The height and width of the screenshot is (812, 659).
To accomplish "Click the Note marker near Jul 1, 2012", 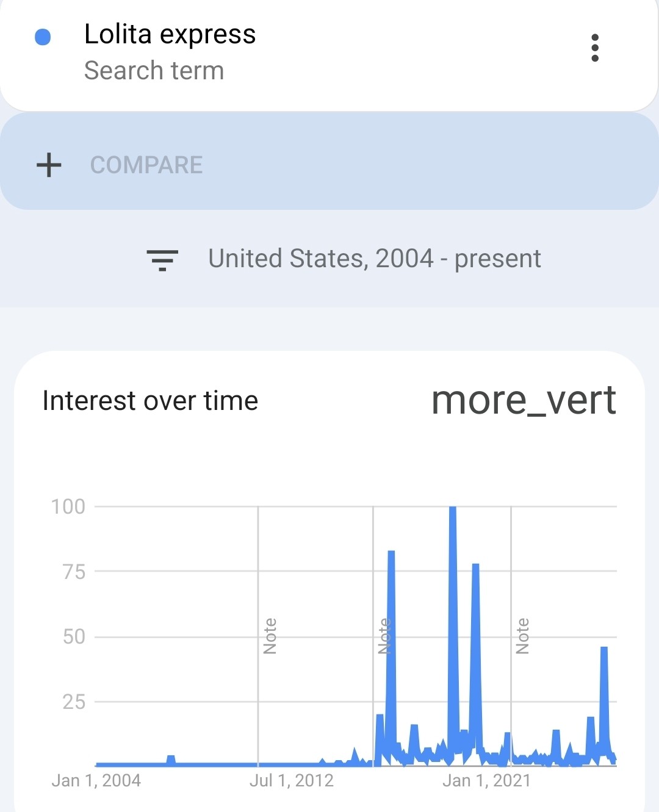I will 270,636.
